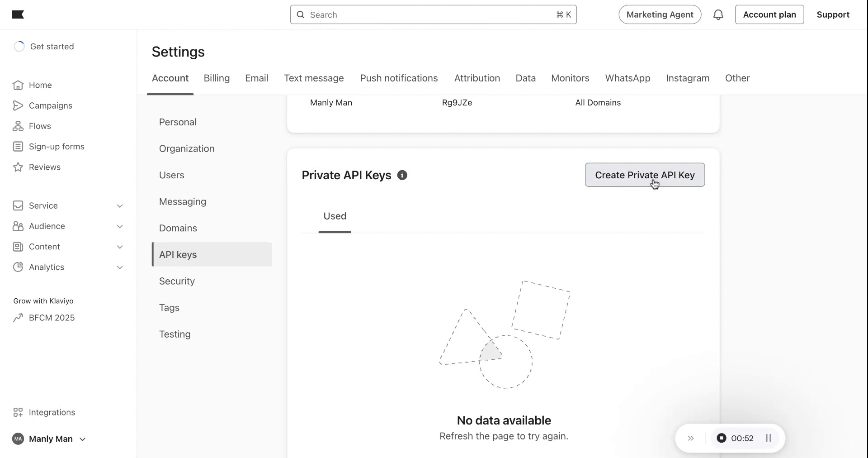Click the notification bell
Image resolution: width=868 pixels, height=458 pixels.
click(x=718, y=14)
